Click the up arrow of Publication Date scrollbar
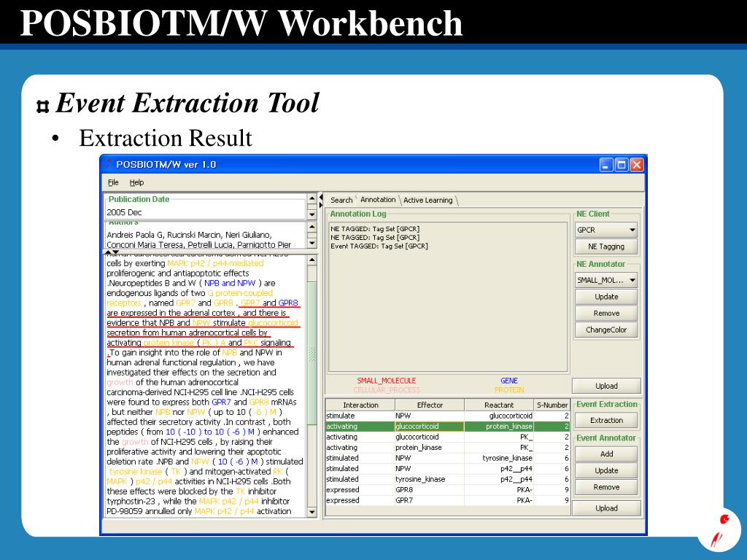This screenshot has height=560, width=747. [312, 198]
